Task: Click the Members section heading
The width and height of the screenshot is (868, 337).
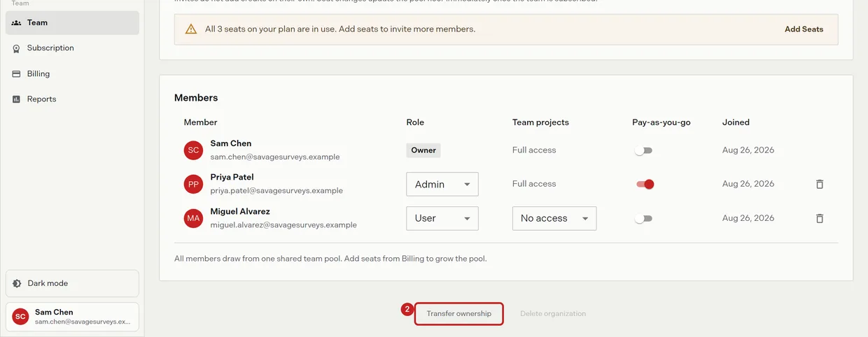Action: [196, 98]
